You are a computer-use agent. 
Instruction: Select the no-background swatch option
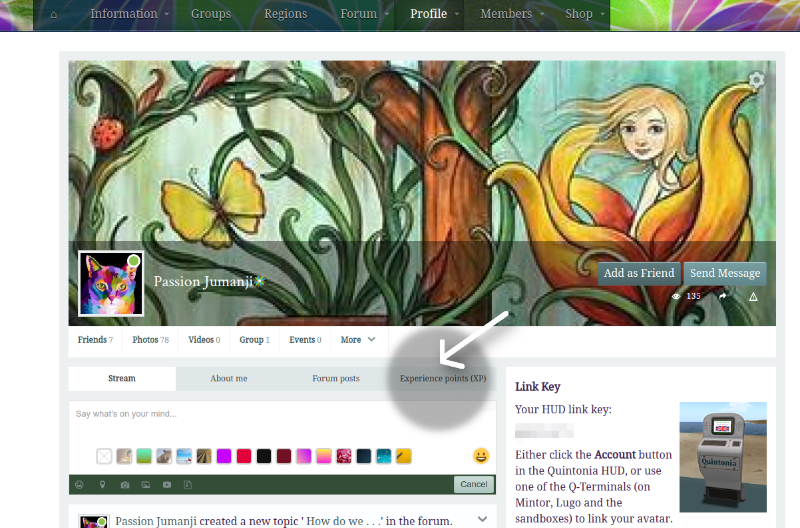[x=104, y=456]
